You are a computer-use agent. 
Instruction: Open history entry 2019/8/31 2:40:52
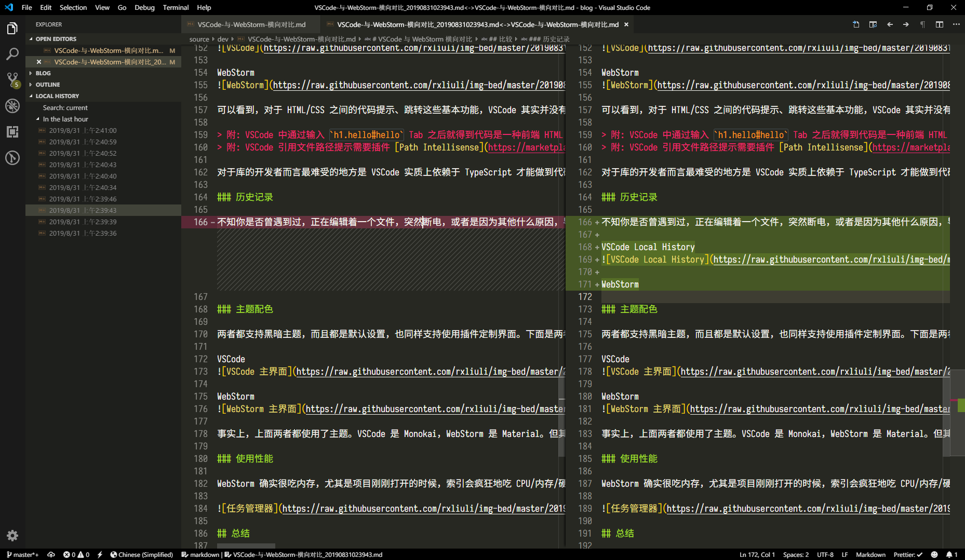(x=103, y=153)
